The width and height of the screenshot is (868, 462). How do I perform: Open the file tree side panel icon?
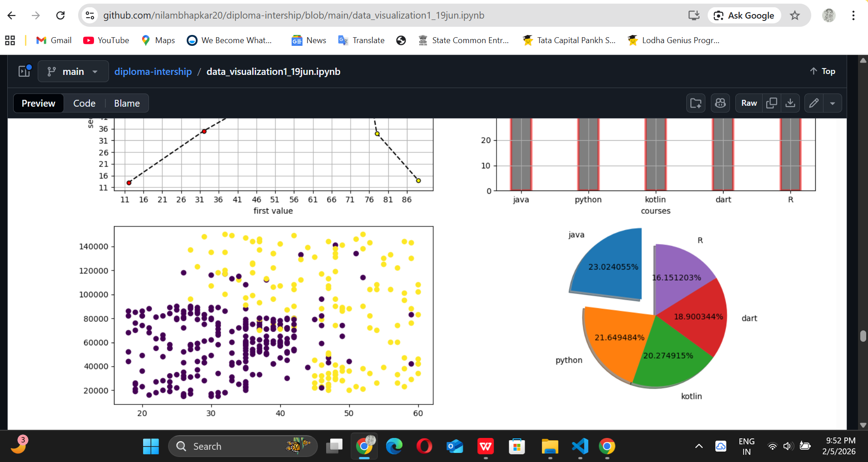(23, 71)
